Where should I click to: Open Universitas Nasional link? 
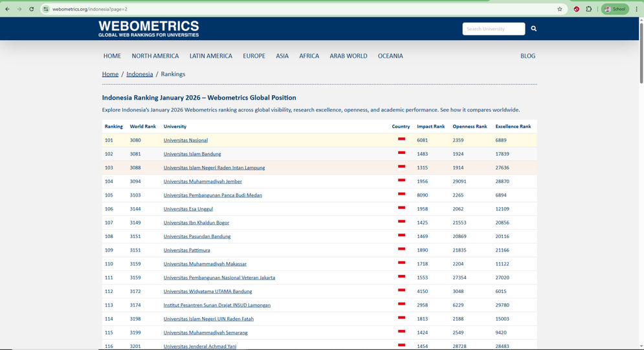(x=185, y=140)
